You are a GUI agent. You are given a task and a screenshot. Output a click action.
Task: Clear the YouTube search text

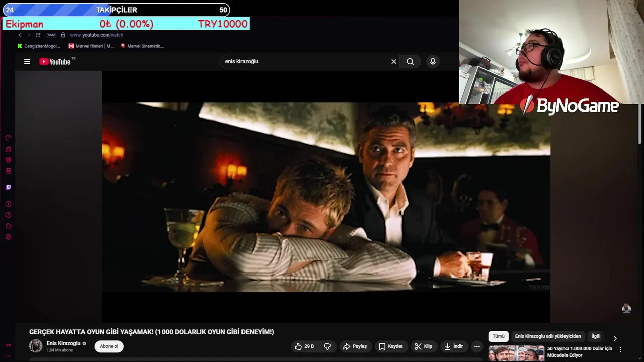click(x=394, y=62)
